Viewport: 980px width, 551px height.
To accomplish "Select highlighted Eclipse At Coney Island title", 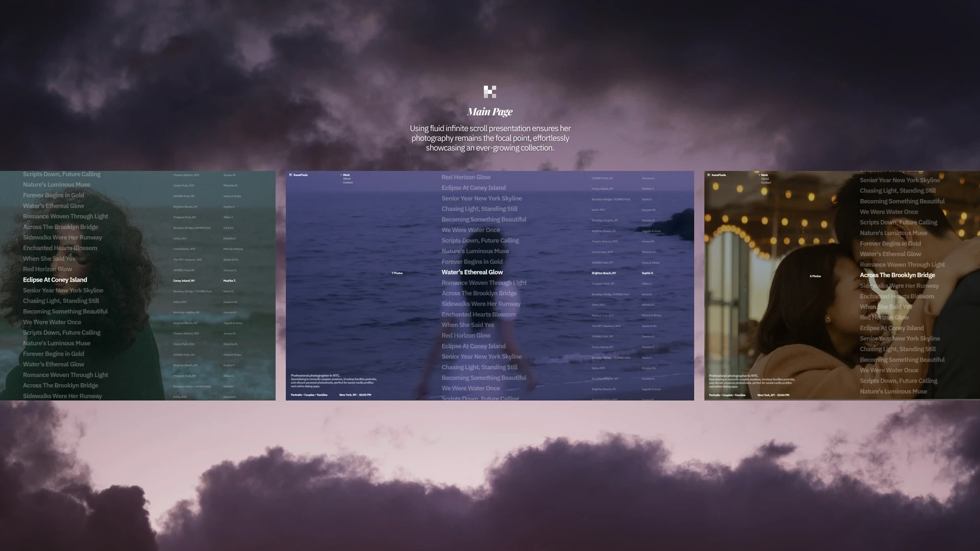I will (x=55, y=280).
